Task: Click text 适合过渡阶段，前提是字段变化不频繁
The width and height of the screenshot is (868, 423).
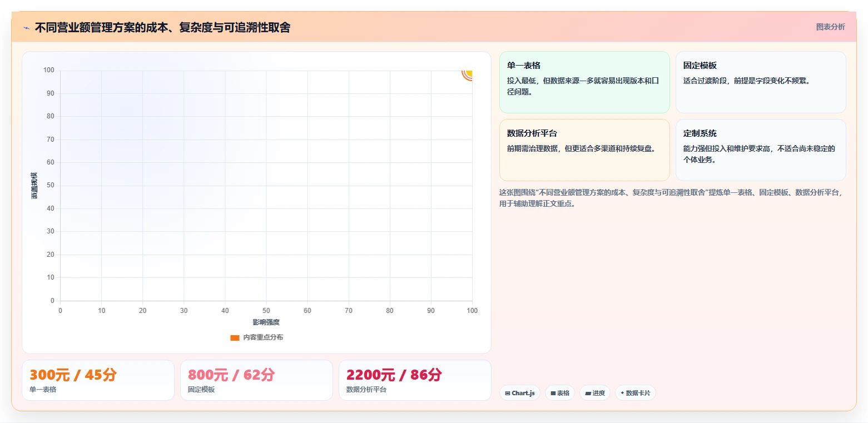Action: (x=748, y=81)
